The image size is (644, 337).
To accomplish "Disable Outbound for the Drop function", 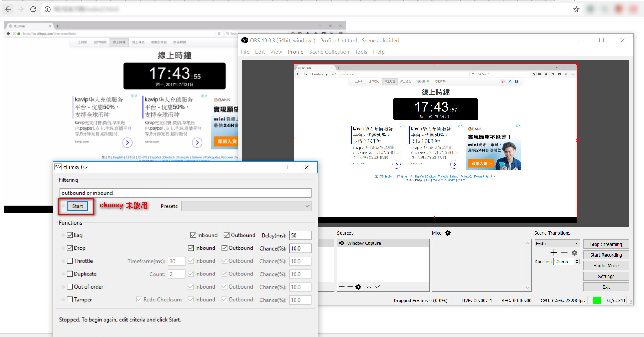I will pyautogui.click(x=224, y=248).
